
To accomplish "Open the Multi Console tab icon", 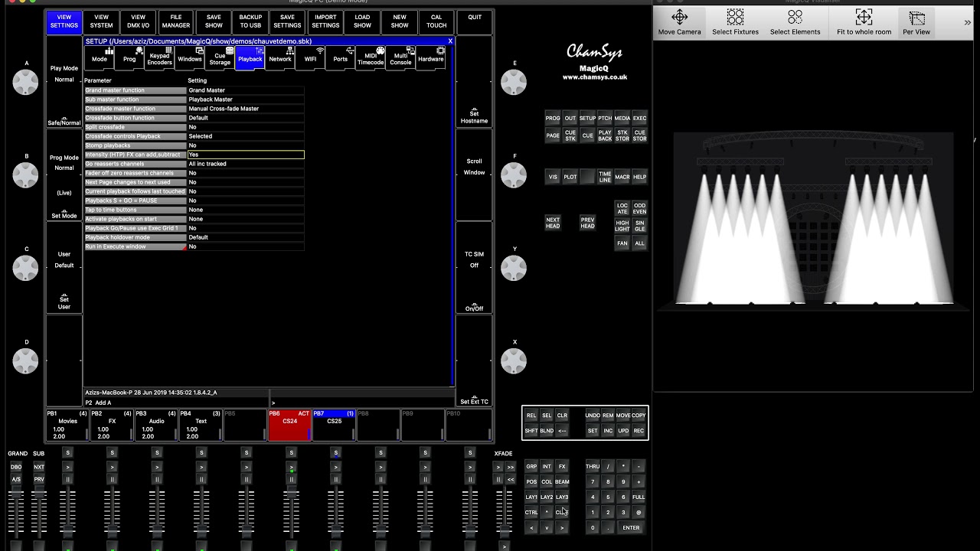I will [400, 58].
